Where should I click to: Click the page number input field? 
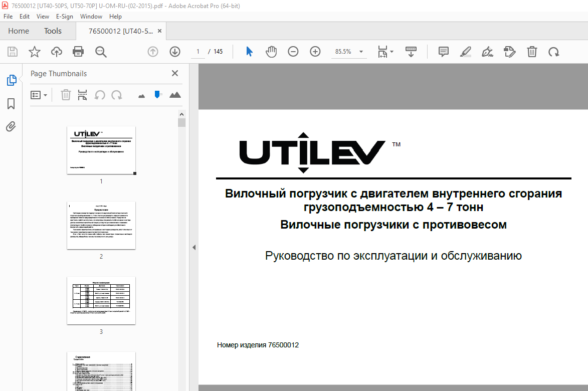[x=198, y=52]
